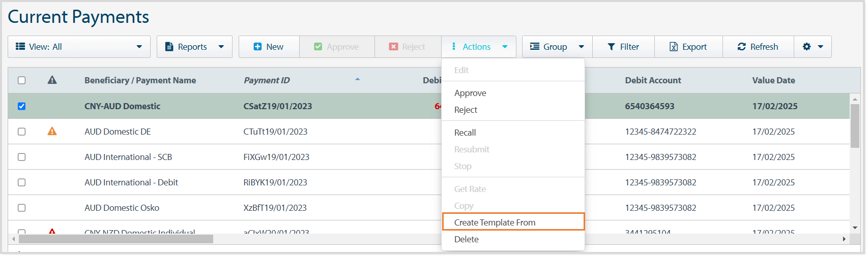Click the horizontal scrollbar thumb
Viewport: 868px width, 257px height.
116,239
